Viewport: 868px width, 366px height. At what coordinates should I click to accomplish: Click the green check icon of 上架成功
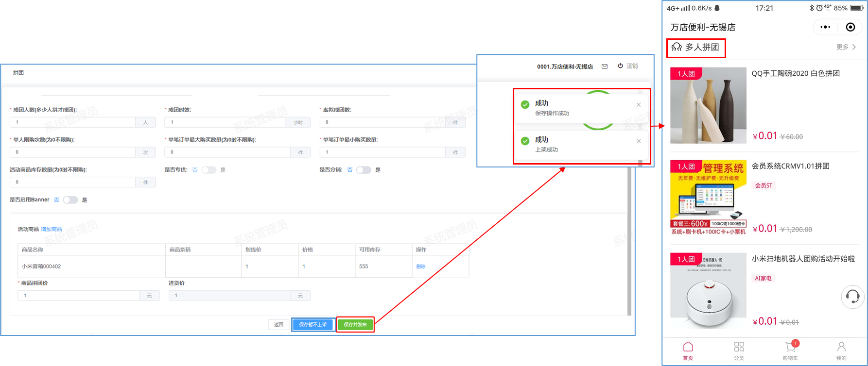click(x=525, y=141)
